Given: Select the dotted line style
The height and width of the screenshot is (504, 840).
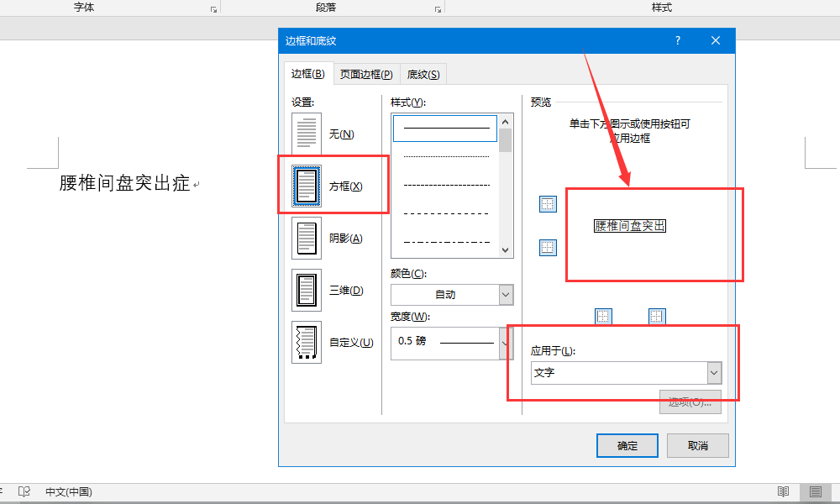Looking at the screenshot, I should (445, 156).
